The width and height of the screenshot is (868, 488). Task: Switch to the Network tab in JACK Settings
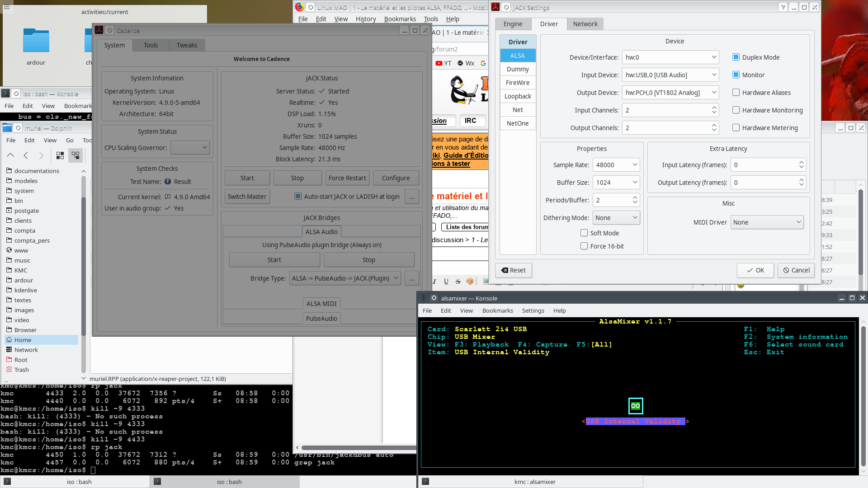click(x=585, y=24)
